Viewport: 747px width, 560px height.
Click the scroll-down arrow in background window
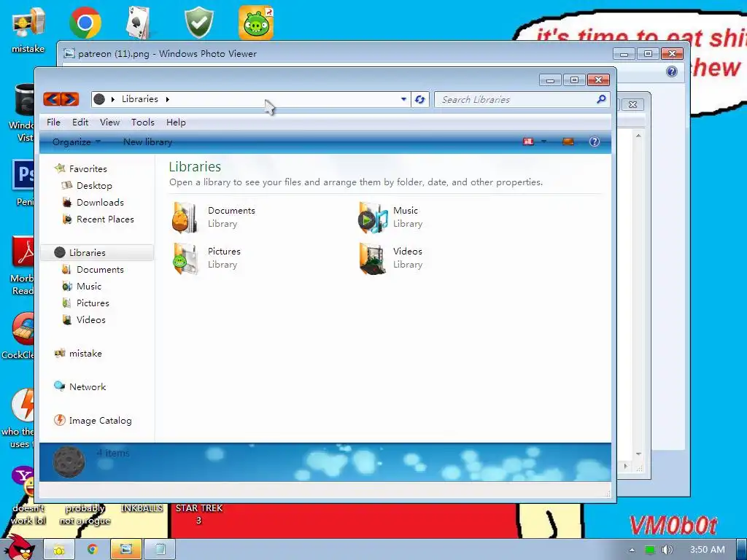click(x=638, y=454)
